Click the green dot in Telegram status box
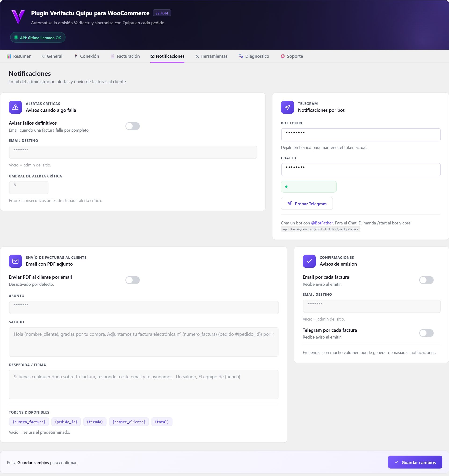This screenshot has width=449, height=476. pos(286,187)
